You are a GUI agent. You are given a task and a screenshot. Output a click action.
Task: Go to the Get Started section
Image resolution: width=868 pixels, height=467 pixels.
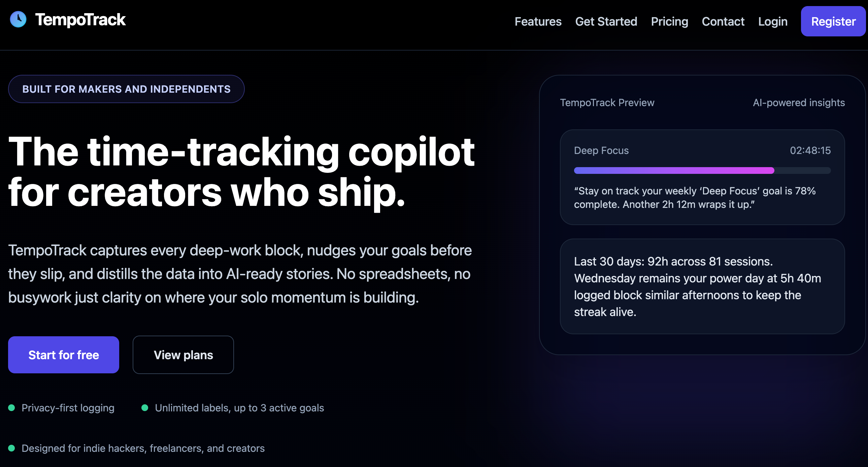click(x=606, y=22)
